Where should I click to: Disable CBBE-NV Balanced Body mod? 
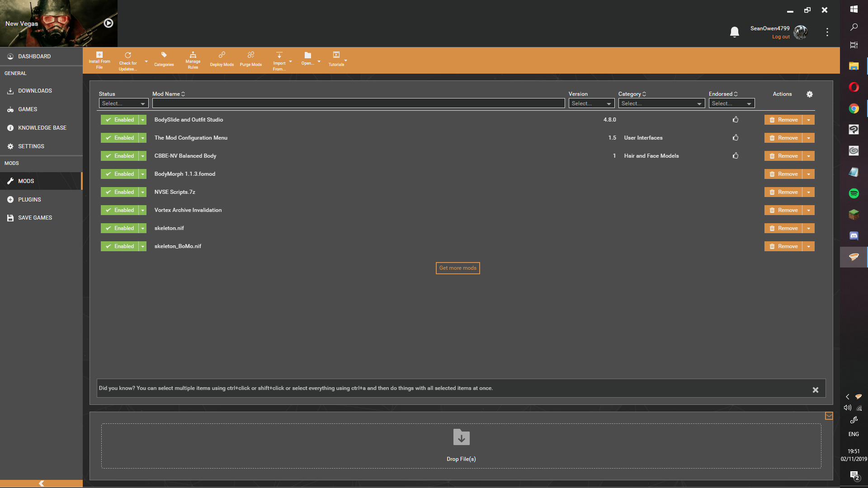point(120,156)
